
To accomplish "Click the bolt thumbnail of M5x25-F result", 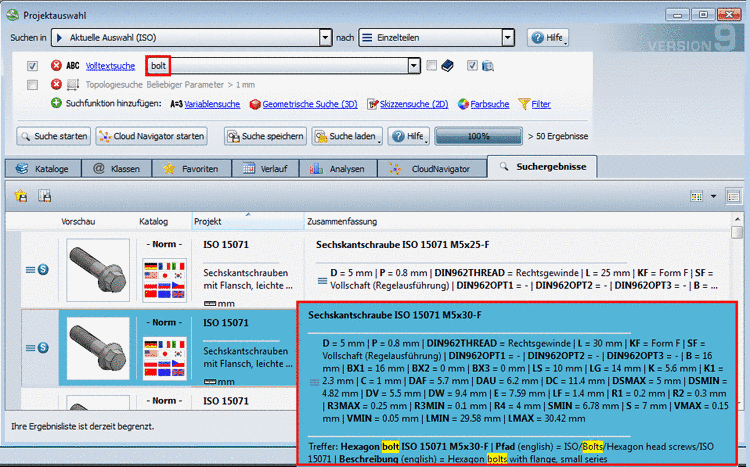I will coord(98,270).
